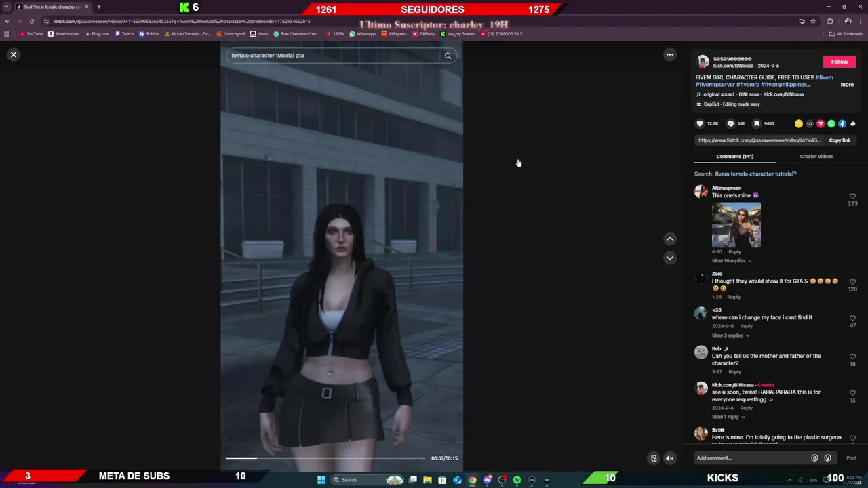
Task: Like Britt's 'Here is mine' comment
Action: point(852,438)
